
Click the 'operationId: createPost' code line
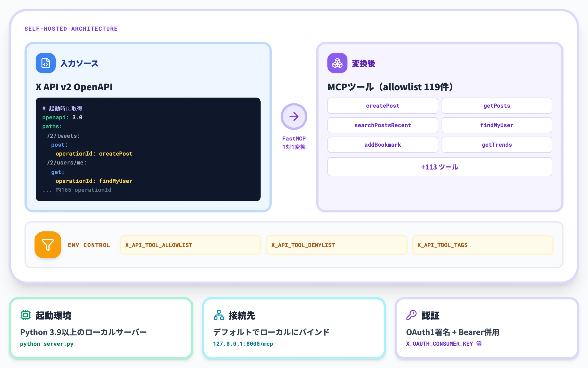pos(94,154)
